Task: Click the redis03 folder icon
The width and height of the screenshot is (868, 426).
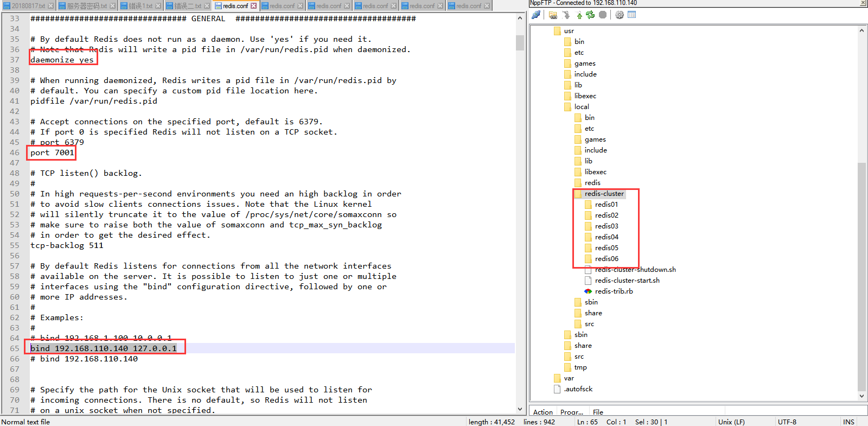Action: pyautogui.click(x=588, y=226)
